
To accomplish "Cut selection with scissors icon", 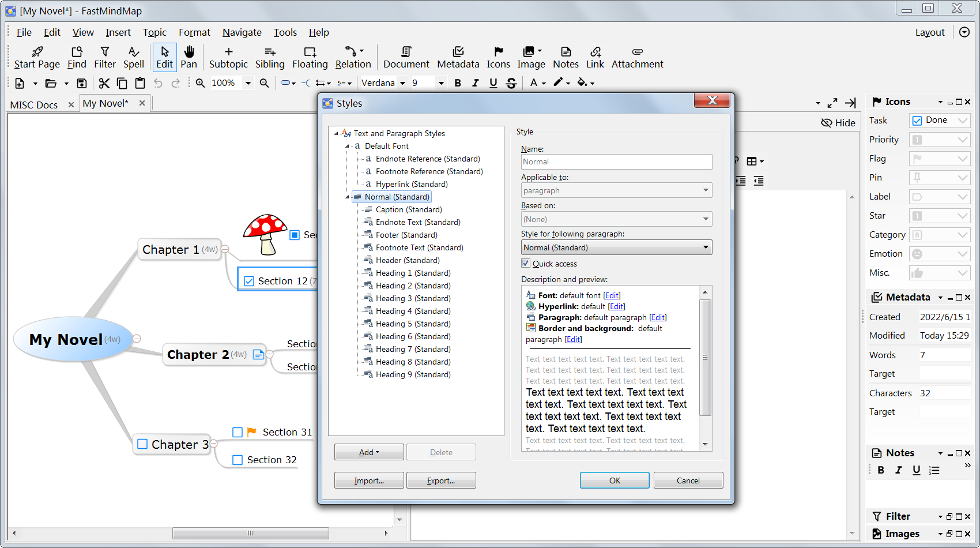I will pyautogui.click(x=104, y=83).
